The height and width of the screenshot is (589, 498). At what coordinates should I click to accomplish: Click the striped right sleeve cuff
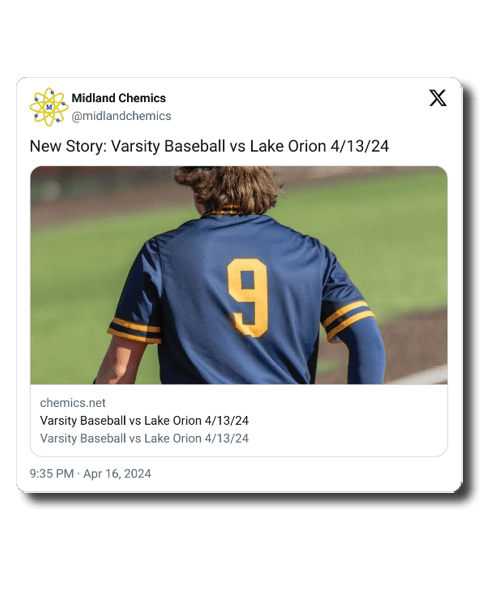(x=349, y=321)
